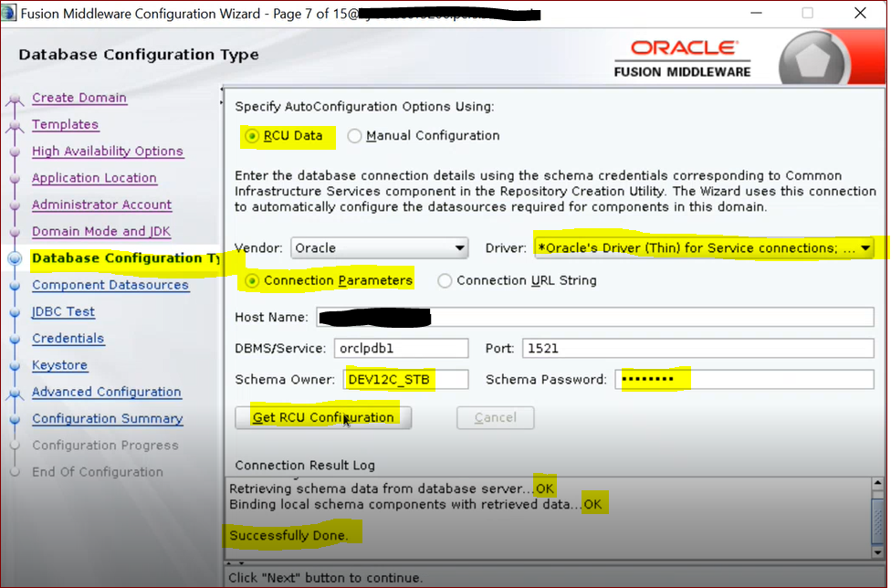Image resolution: width=891 pixels, height=588 pixels.
Task: Click the Connection Result Log heading
Action: pos(305,466)
